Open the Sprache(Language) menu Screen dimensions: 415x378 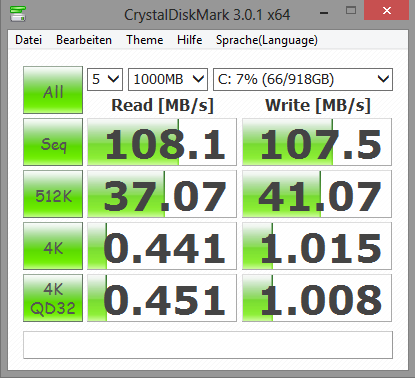(x=267, y=40)
